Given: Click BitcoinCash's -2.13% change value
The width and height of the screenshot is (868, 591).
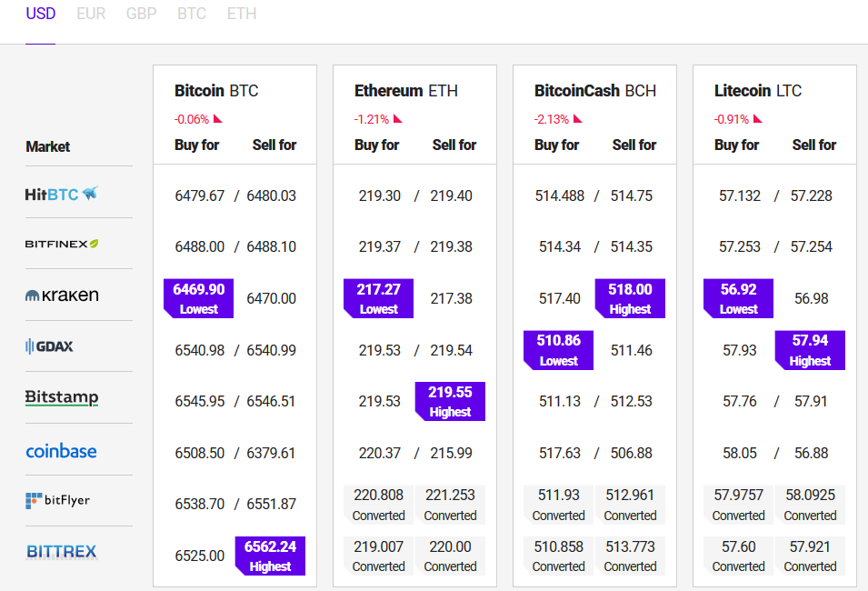Looking at the screenshot, I should 552,119.
